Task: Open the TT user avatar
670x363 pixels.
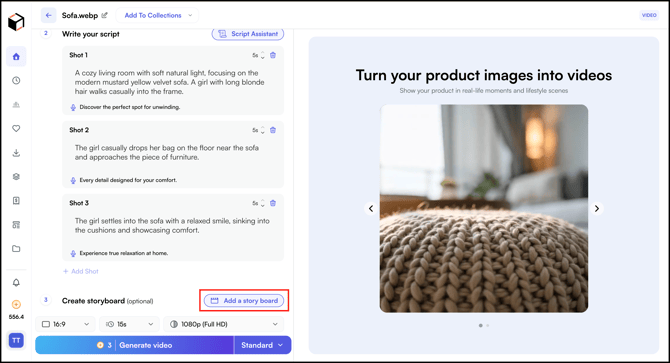Action: point(16,340)
